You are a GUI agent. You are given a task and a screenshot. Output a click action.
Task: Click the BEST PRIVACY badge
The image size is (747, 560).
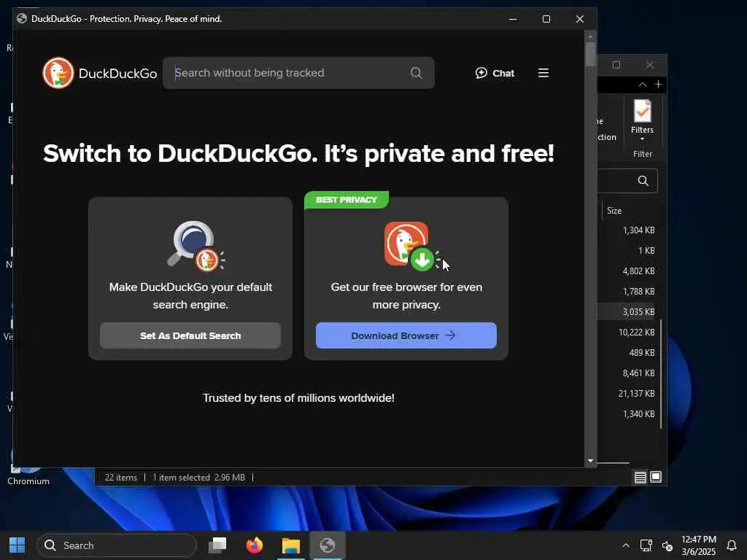click(x=347, y=200)
